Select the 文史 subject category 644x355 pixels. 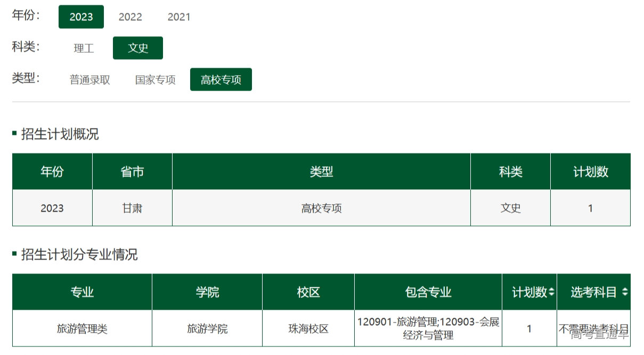(138, 48)
